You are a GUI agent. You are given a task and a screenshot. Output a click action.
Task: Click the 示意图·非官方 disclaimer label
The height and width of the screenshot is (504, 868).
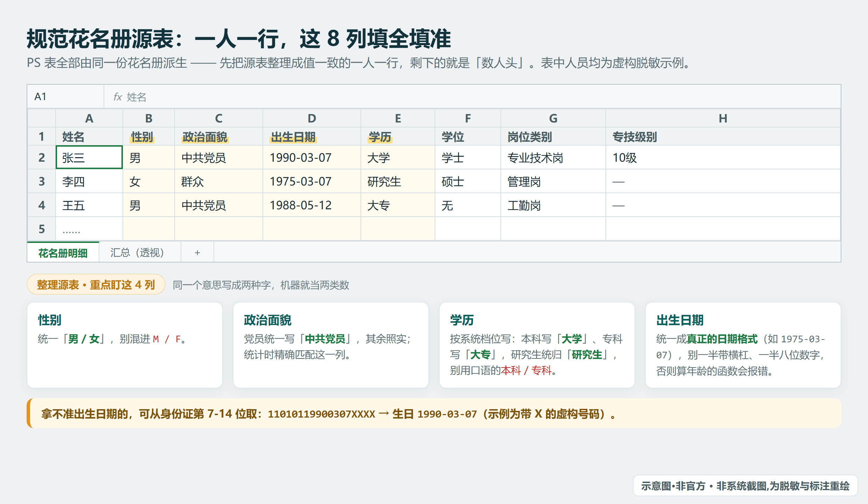pos(745,485)
